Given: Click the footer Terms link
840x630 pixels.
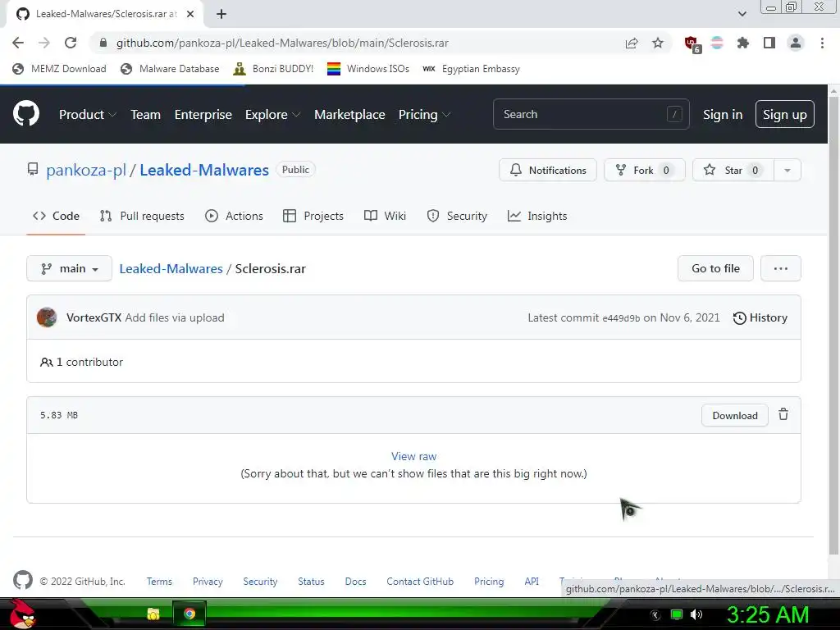Looking at the screenshot, I should (x=159, y=582).
